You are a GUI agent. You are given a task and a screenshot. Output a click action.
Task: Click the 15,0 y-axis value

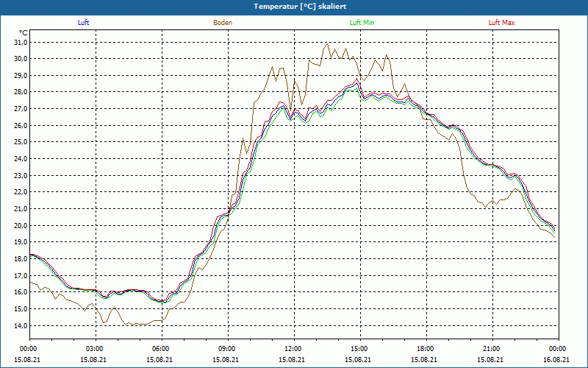[x=21, y=308]
